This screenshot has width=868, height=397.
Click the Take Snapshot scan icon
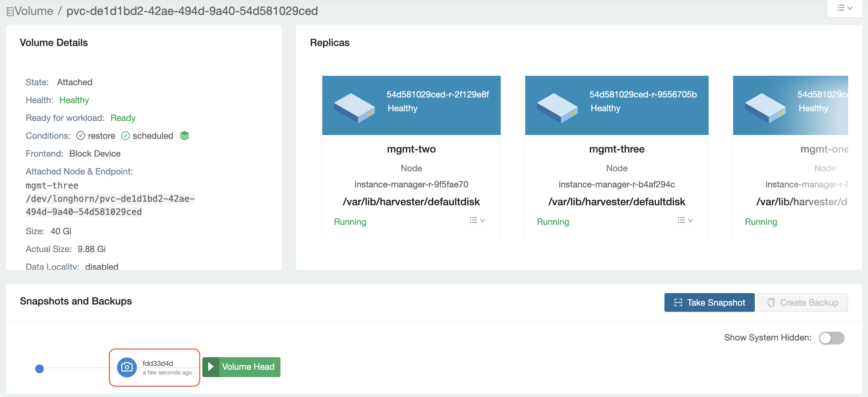click(678, 302)
